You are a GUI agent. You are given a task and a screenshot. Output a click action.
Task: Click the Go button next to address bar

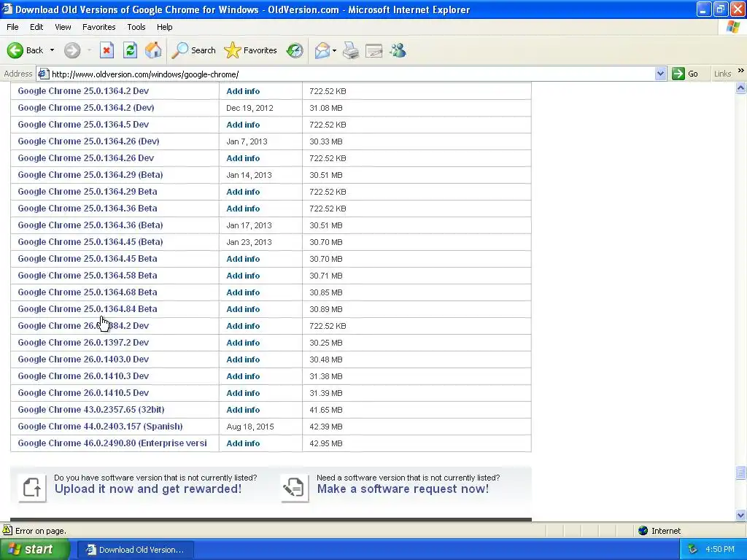click(685, 74)
